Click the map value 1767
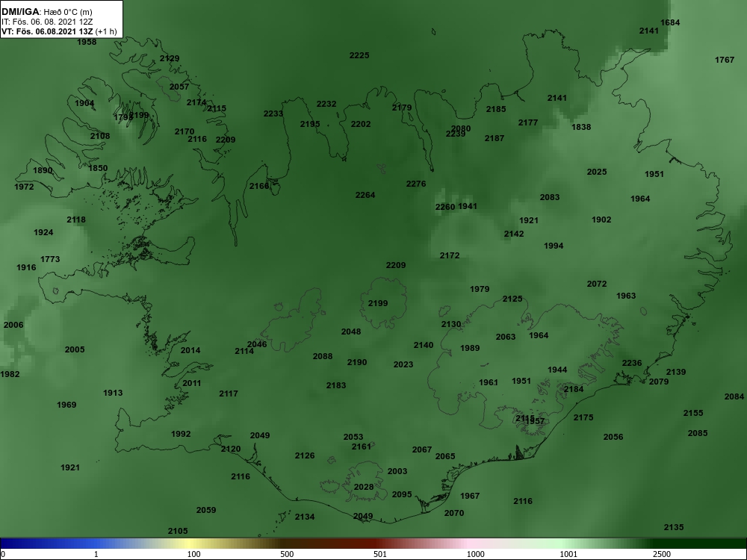This screenshot has width=747, height=560. tap(725, 60)
